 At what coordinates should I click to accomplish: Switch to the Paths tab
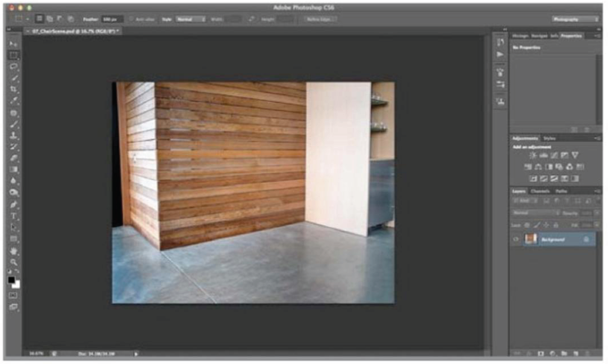click(562, 191)
